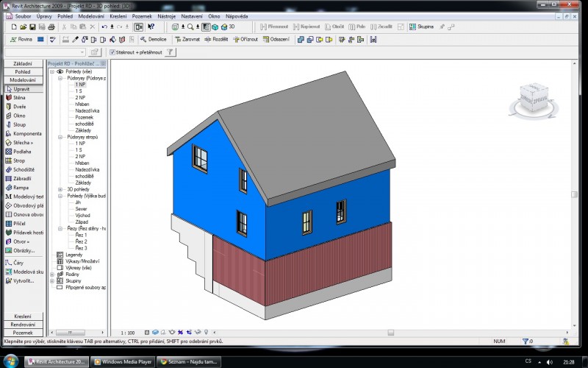Image resolution: width=588 pixels, height=368 pixels.
Task: Open the Rendrování design bar tab
Action: point(23,325)
